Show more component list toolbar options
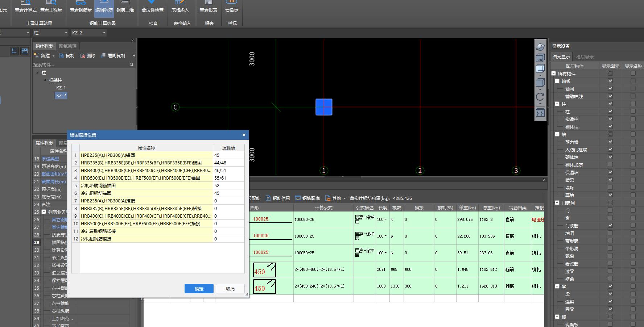This screenshot has width=644, height=327. 133,55
